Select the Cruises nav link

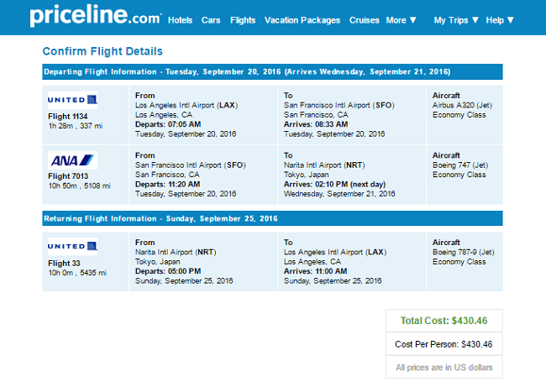tap(365, 20)
